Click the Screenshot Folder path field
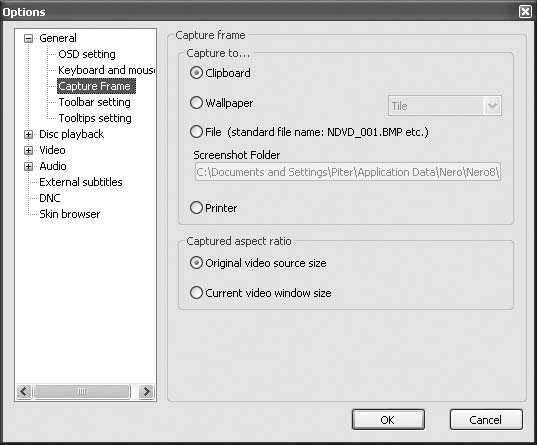The image size is (537, 445). point(348,172)
